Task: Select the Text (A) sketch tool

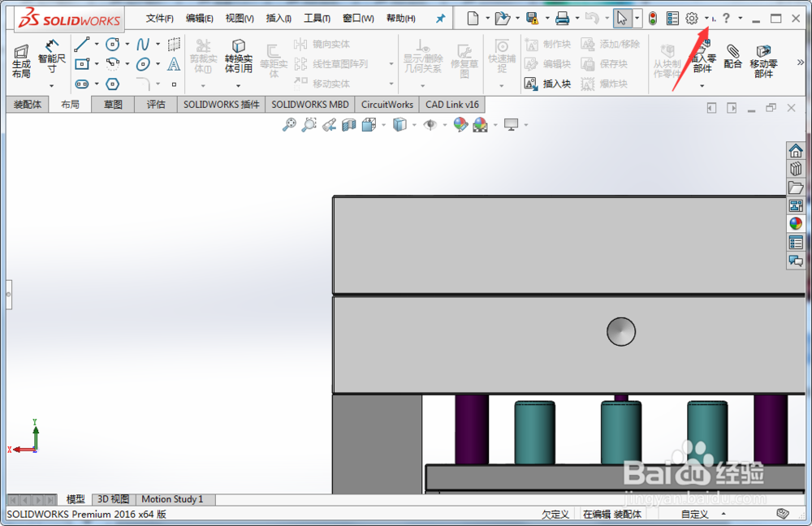Action: 174,64
